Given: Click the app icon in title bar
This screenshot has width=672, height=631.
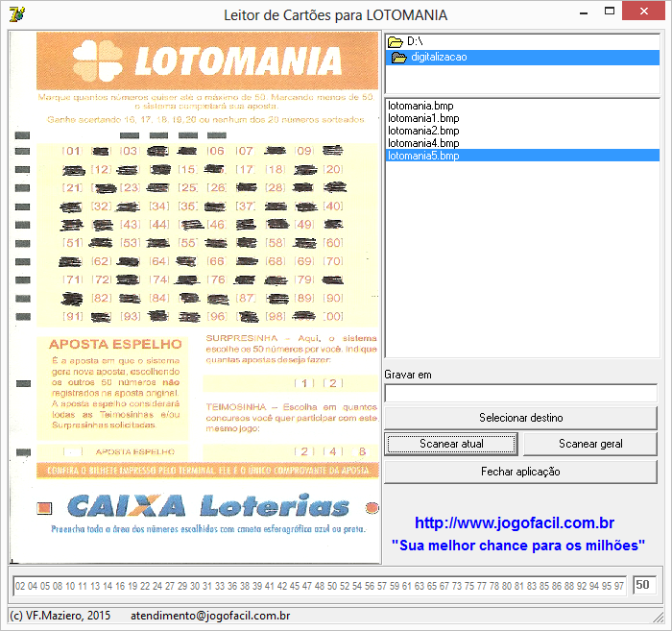Looking at the screenshot, I should (x=15, y=13).
